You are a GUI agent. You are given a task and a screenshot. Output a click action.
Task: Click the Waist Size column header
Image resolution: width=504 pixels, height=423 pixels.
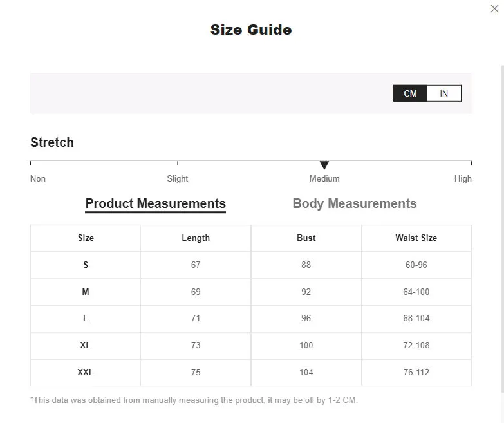pyautogui.click(x=416, y=238)
